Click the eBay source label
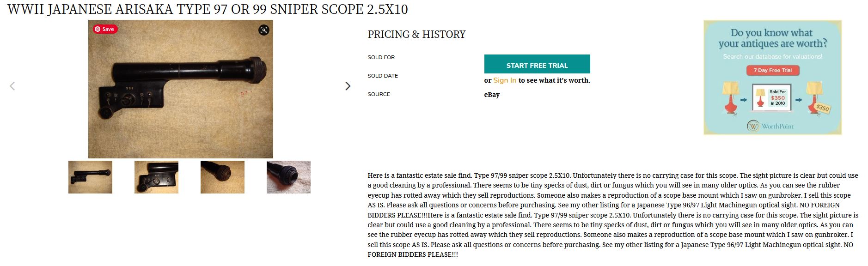The image size is (868, 266). tap(492, 95)
